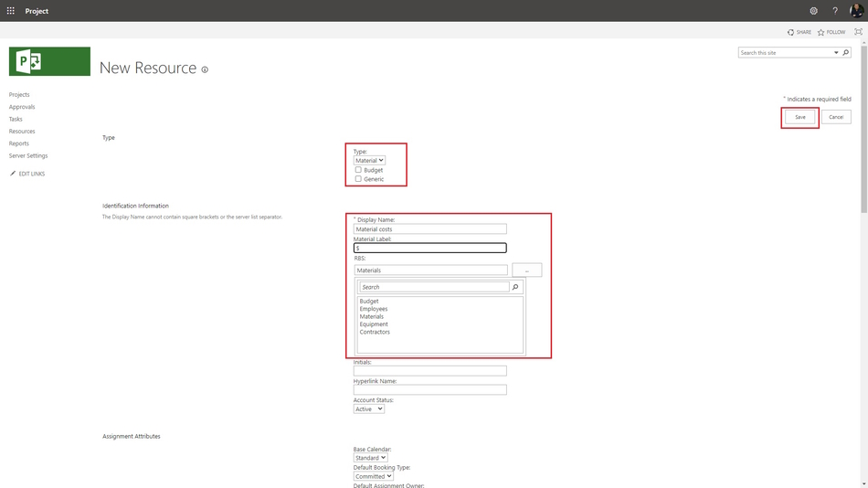Image resolution: width=868 pixels, height=488 pixels.
Task: Click the info icon beside New Resource
Action: tap(205, 69)
